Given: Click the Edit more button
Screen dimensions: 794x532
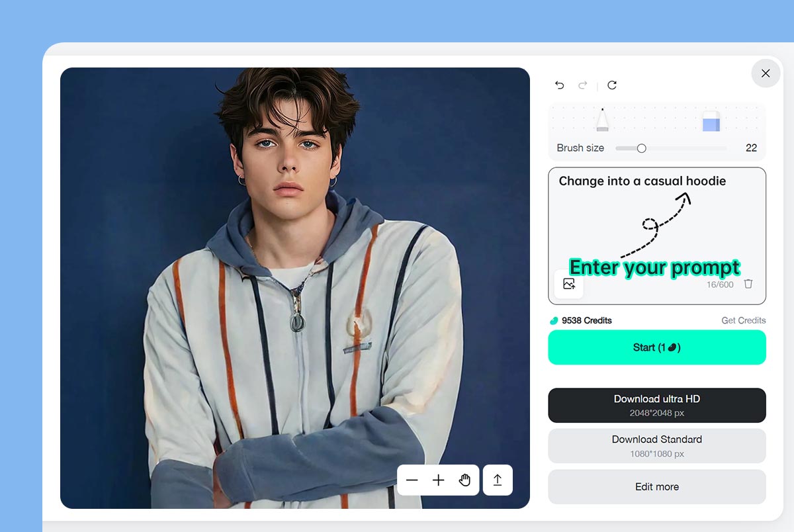Looking at the screenshot, I should [x=657, y=487].
